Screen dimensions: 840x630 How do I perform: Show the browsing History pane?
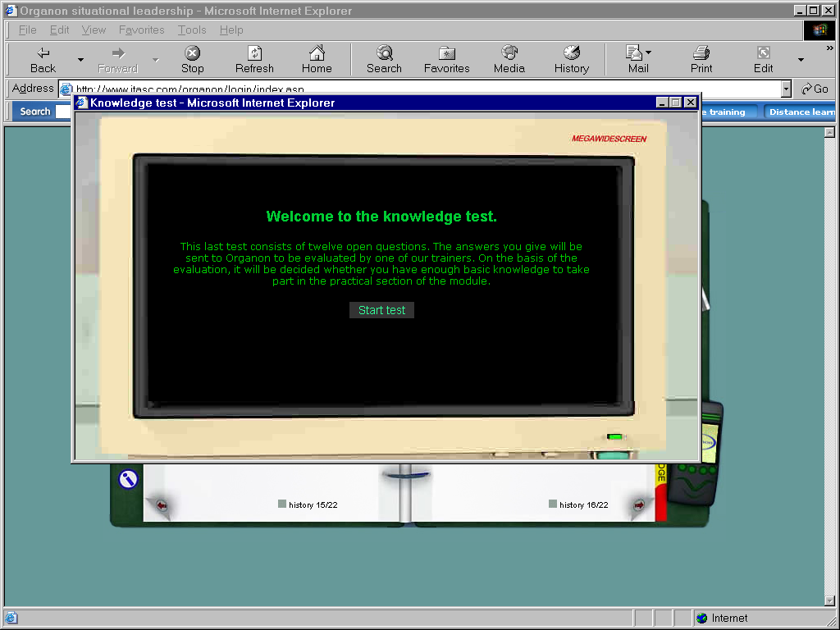[571, 60]
